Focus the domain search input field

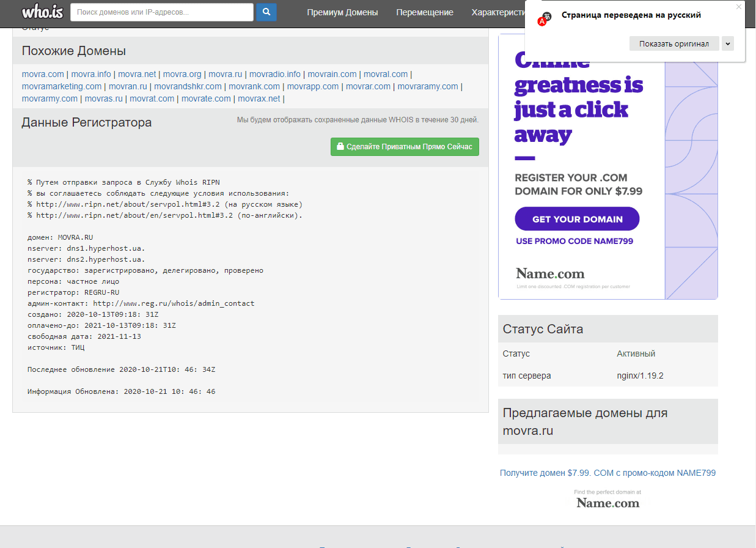click(x=162, y=12)
